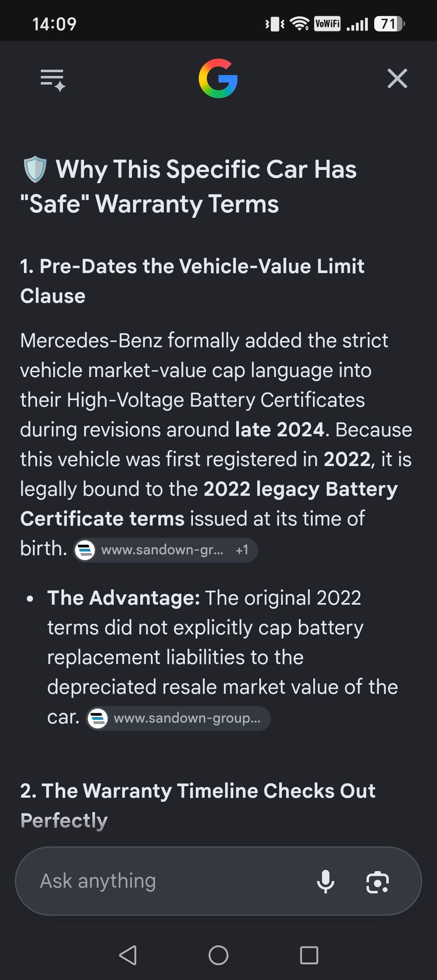Tap the +1 additional sources indicator
This screenshot has height=980, width=437.
coord(242,550)
